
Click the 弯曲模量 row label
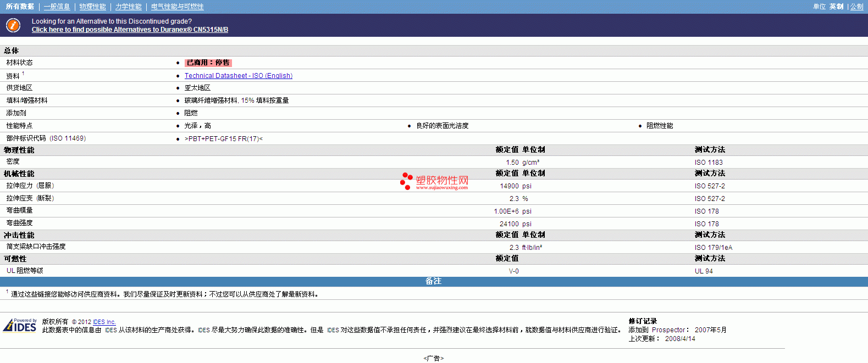pyautogui.click(x=19, y=210)
